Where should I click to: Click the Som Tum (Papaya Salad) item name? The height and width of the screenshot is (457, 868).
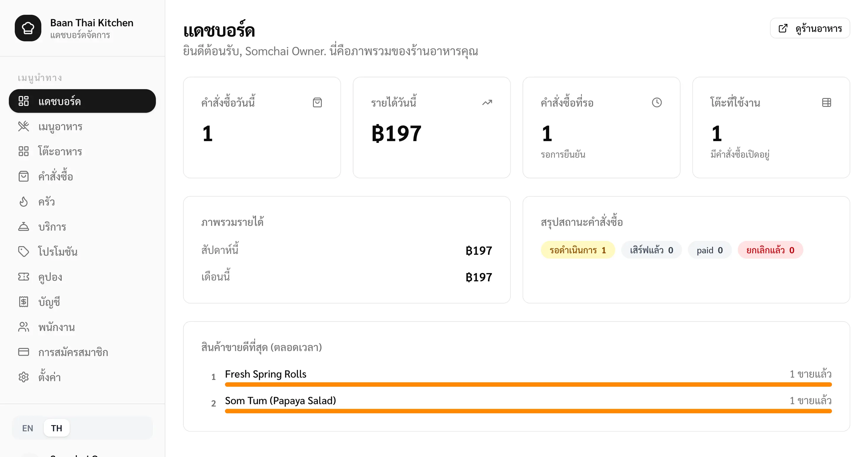(x=280, y=401)
